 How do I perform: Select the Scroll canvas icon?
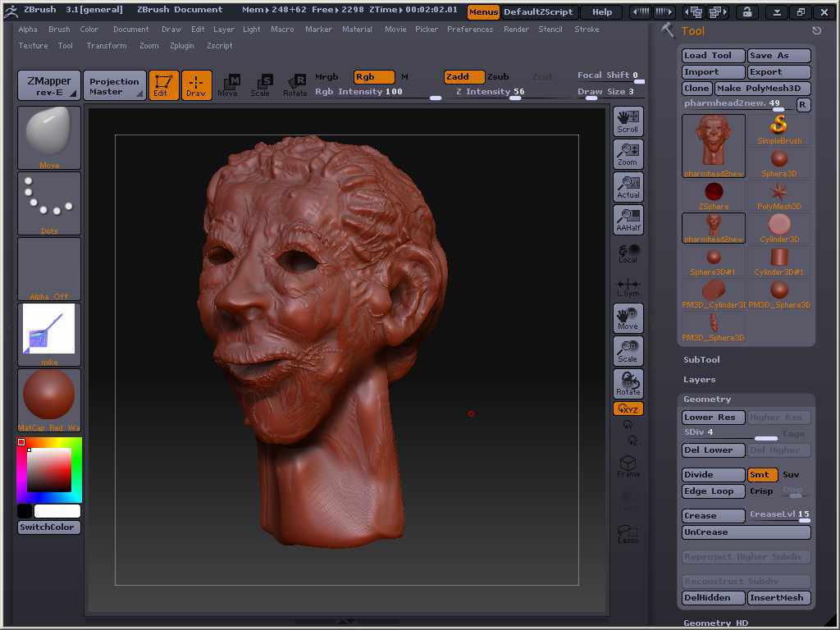click(628, 121)
